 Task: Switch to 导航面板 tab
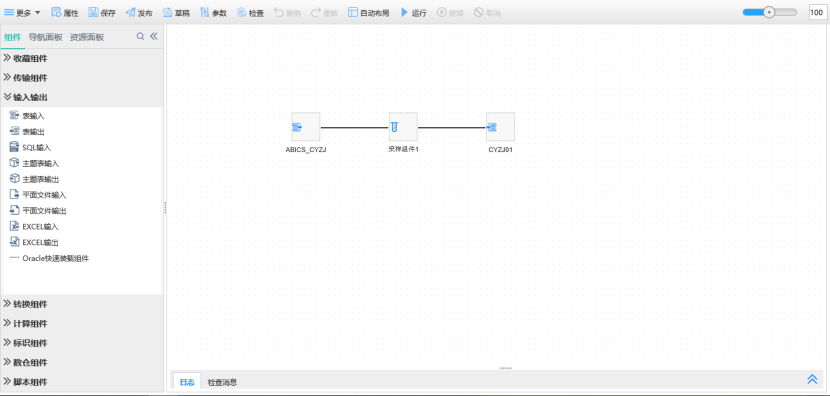point(46,37)
